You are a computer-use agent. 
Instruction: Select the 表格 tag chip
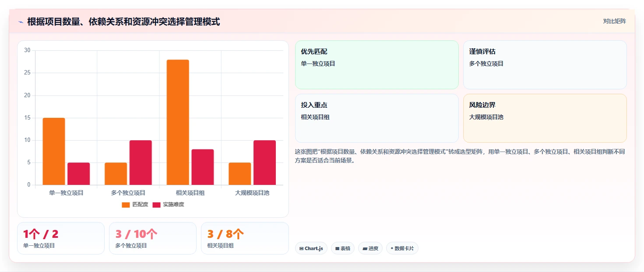[343, 248]
